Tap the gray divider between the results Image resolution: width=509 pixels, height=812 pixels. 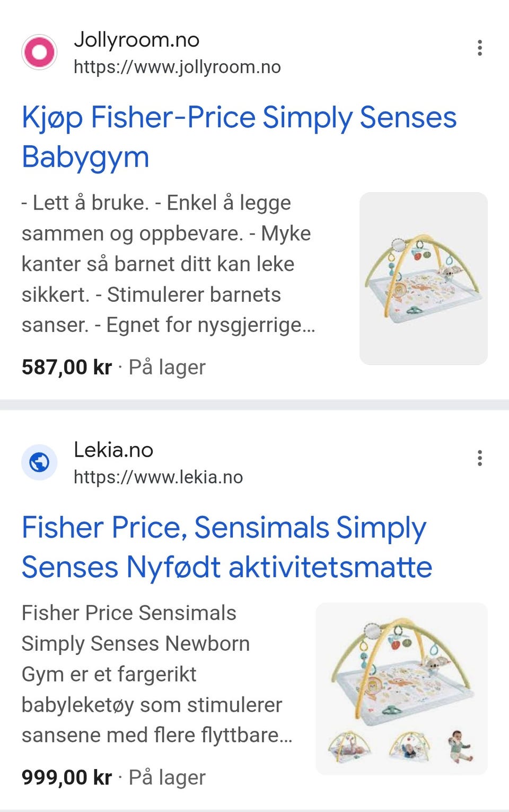coord(254,405)
